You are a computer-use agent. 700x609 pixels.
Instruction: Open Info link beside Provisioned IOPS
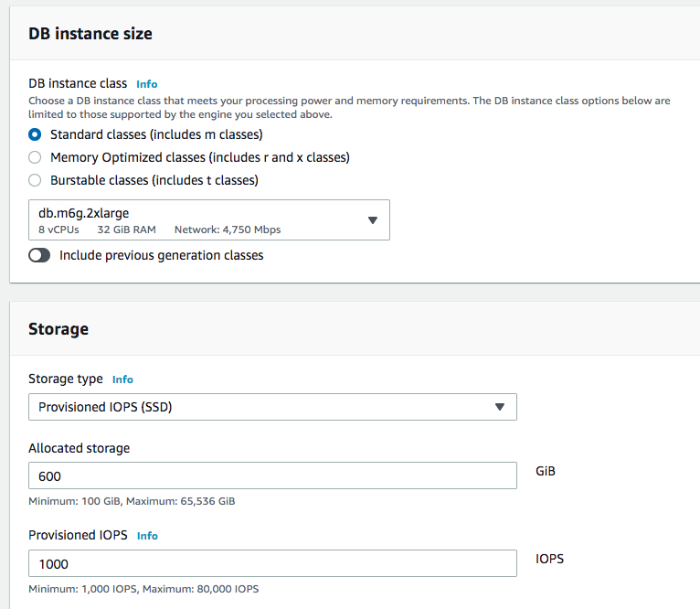[x=147, y=536]
